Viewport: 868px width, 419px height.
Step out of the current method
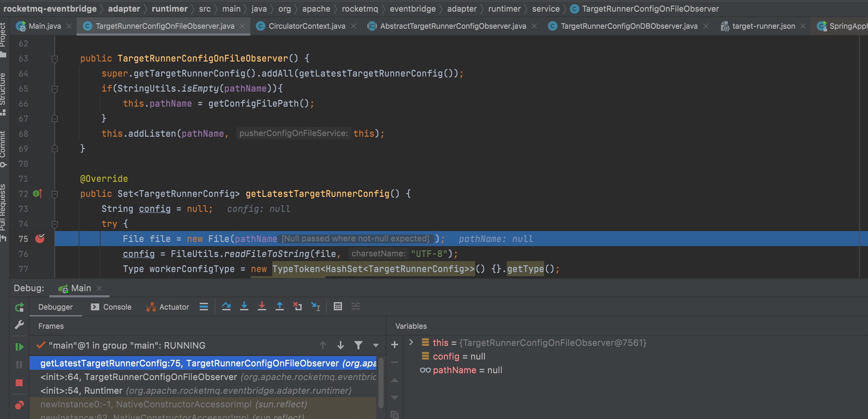tap(280, 306)
